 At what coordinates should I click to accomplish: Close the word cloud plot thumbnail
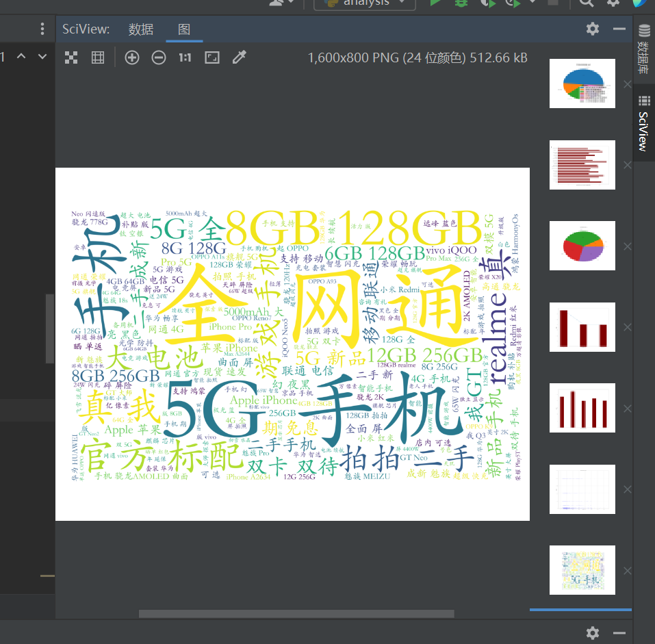(627, 571)
